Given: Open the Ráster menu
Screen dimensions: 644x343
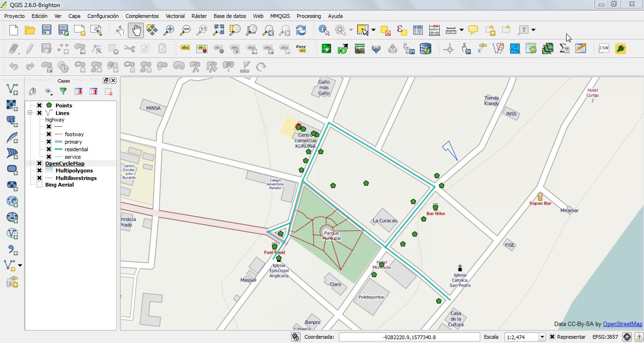Looking at the screenshot, I should 199,16.
